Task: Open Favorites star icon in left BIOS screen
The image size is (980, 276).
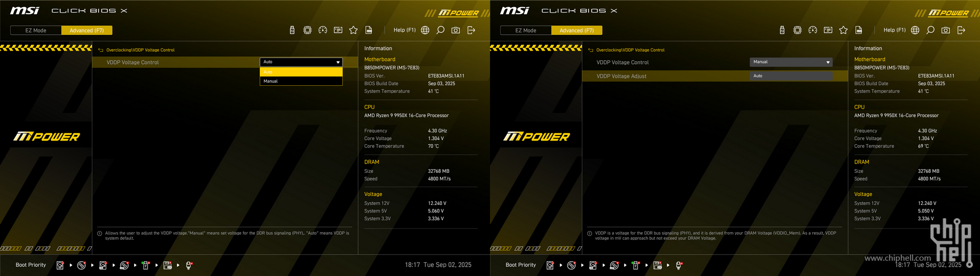Action: point(353,30)
